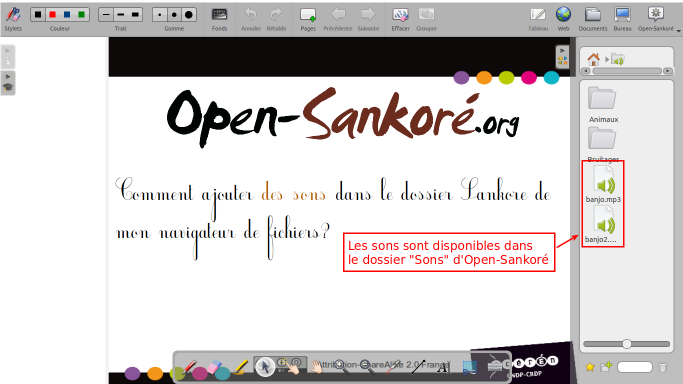683x384 pixels.
Task: Click the library trash icon
Action: point(663,367)
